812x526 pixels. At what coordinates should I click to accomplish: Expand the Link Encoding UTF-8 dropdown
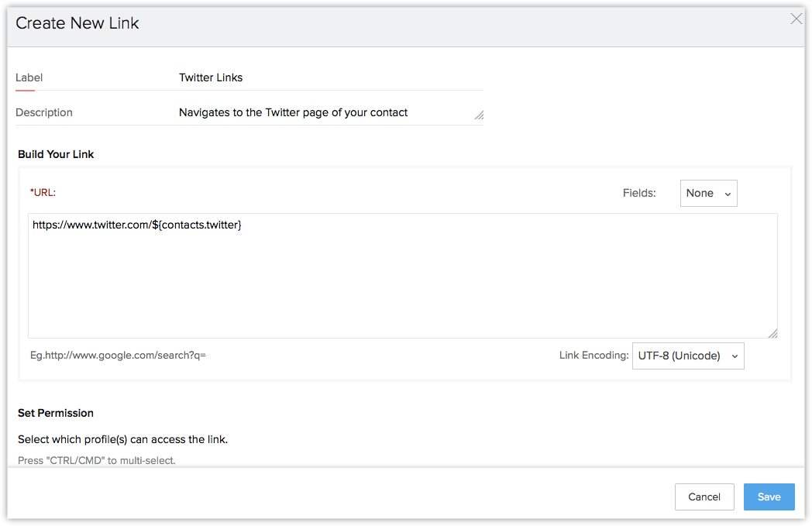coord(688,356)
